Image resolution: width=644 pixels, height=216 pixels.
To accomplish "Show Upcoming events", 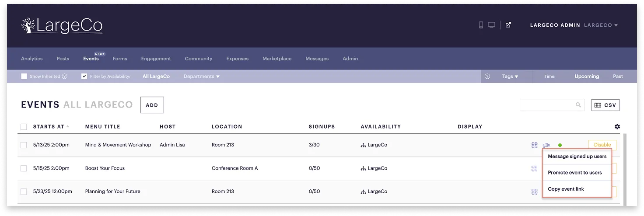I will tap(587, 76).
